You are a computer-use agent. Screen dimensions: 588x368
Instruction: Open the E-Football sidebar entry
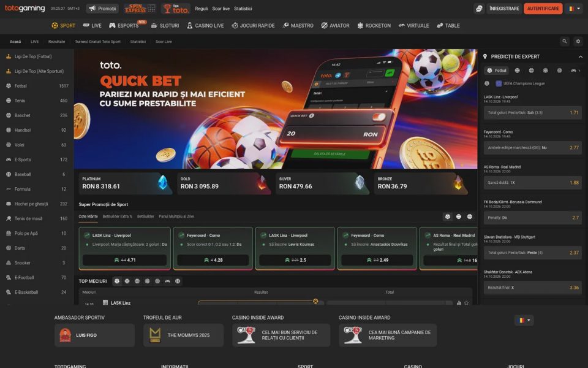pyautogui.click(x=37, y=277)
